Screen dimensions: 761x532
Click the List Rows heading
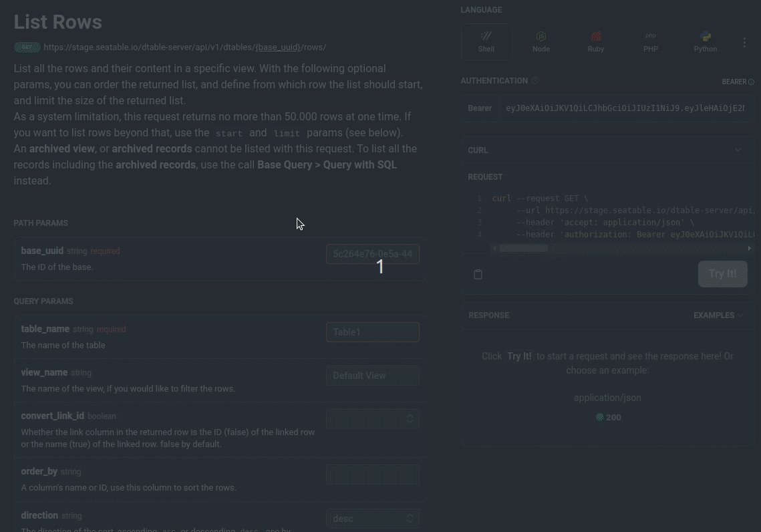tap(57, 22)
